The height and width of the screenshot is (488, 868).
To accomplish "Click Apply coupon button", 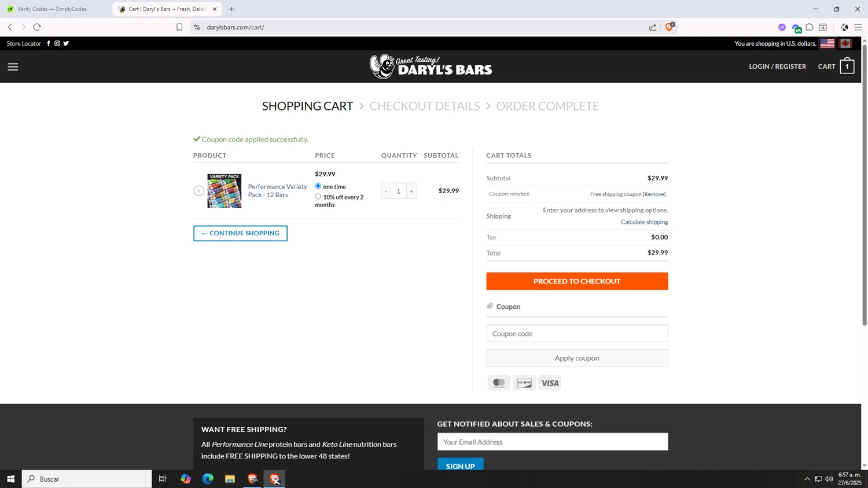I will 577,358.
